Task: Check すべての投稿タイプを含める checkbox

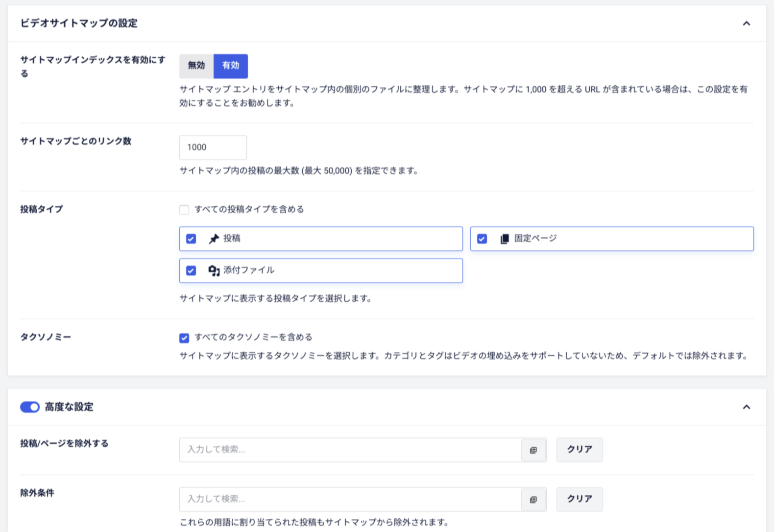Action: tap(184, 210)
